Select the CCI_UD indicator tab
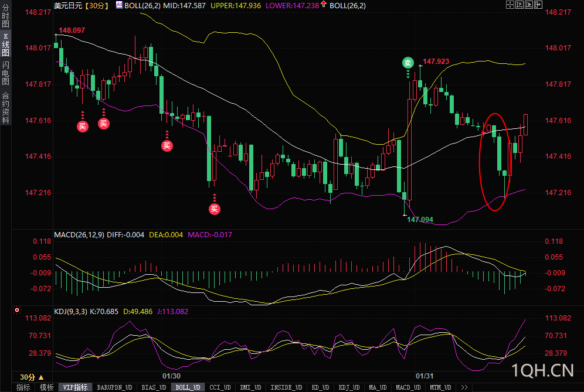Viewport: 584px width, 392px height. tap(220, 387)
